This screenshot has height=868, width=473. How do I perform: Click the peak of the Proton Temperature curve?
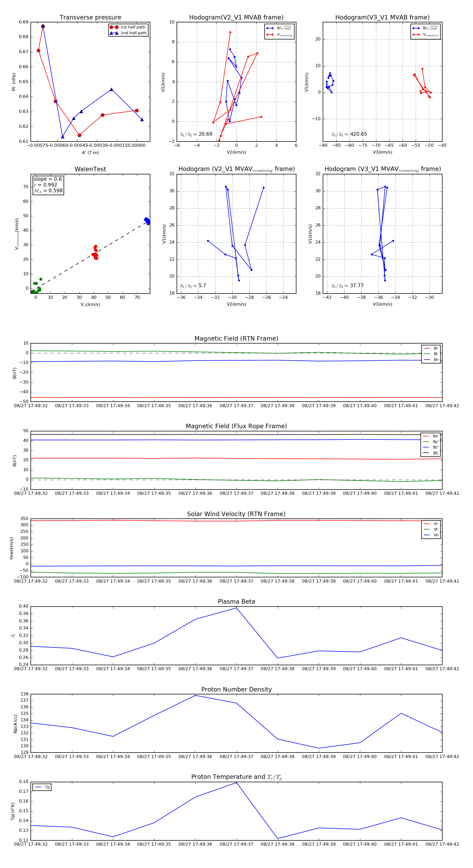(x=236, y=783)
